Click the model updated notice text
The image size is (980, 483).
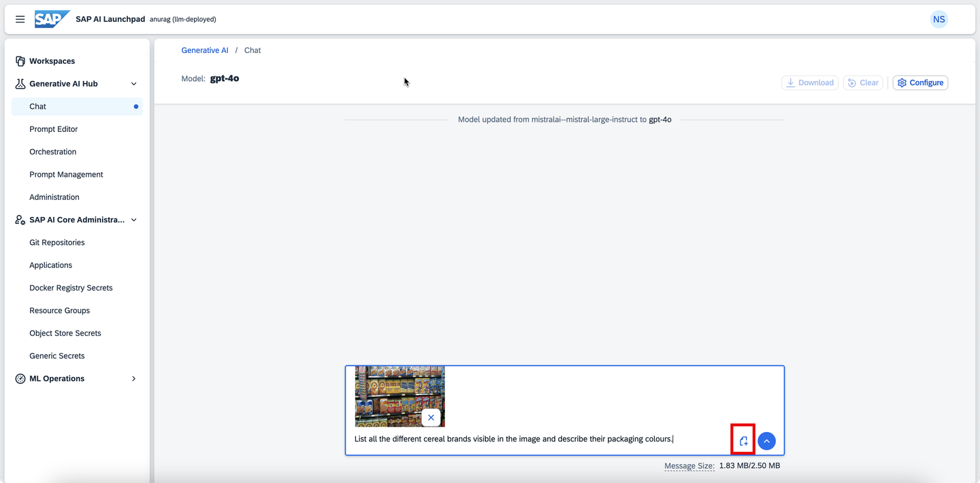click(x=565, y=120)
